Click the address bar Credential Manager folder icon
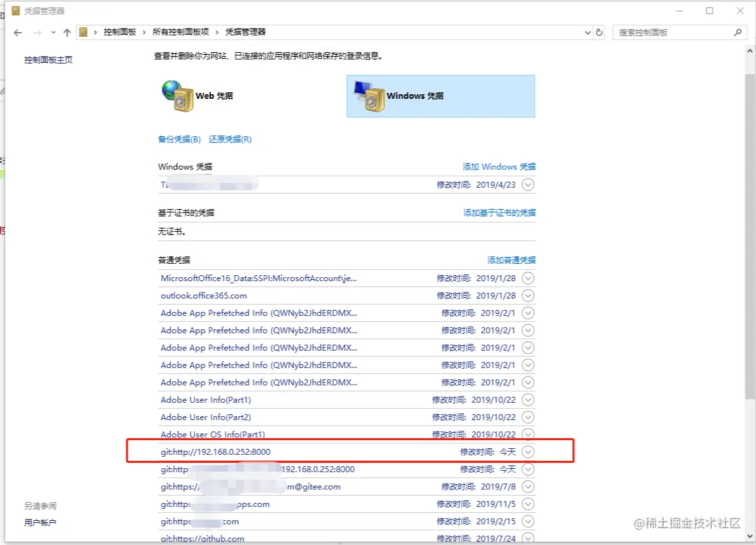This screenshot has width=756, height=545. click(84, 32)
